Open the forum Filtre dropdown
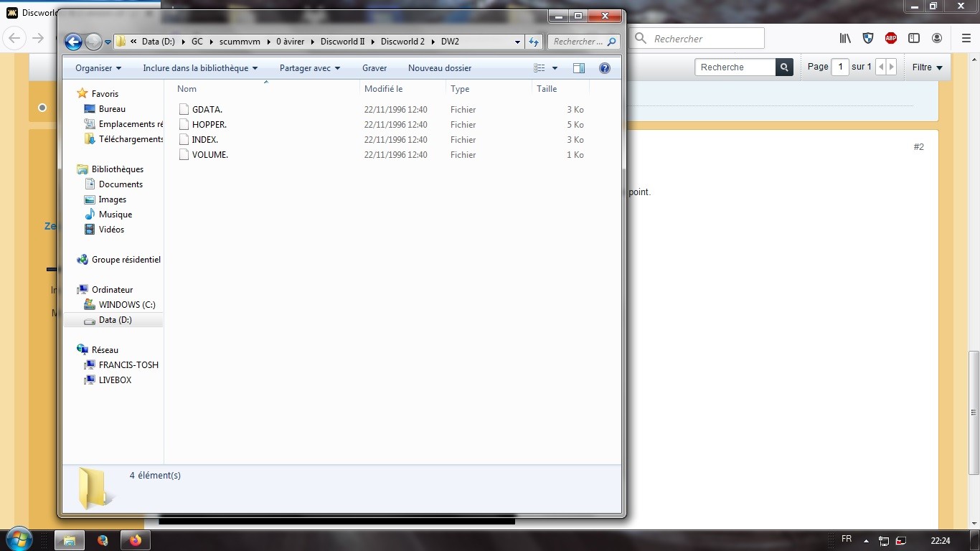 927,67
